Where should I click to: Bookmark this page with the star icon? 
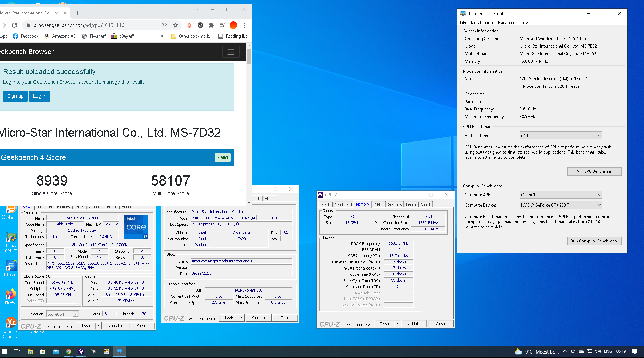coord(176,25)
